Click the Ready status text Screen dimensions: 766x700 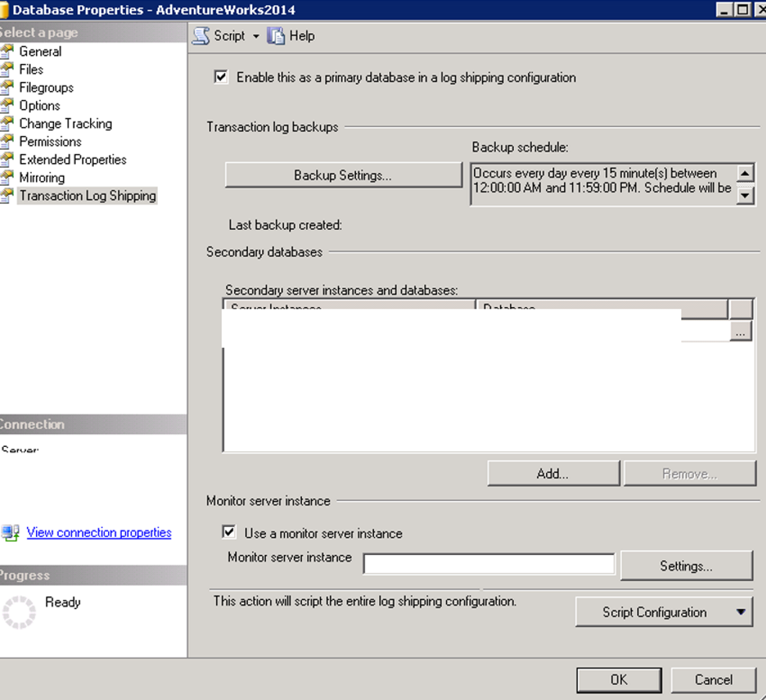click(63, 602)
